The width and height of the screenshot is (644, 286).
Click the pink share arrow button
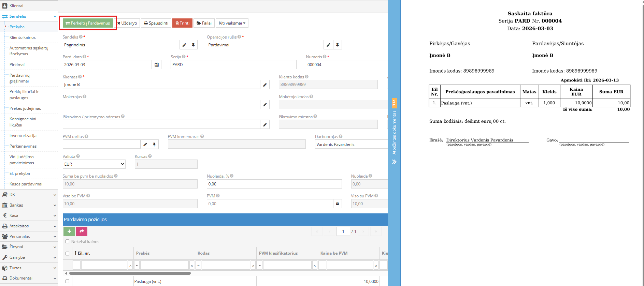tap(82, 231)
